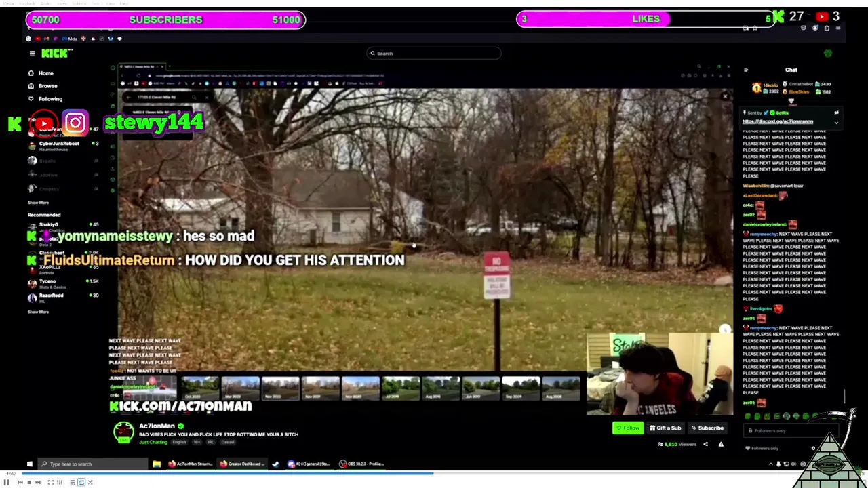Go to Home in sidebar
Image resolution: width=868 pixels, height=488 pixels.
[41, 73]
